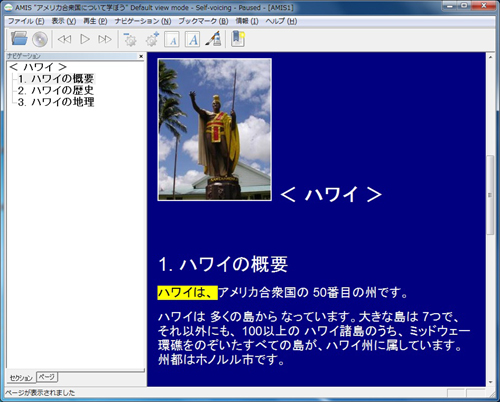Click the content vertical scrollbar thumb

pyautogui.click(x=490, y=195)
